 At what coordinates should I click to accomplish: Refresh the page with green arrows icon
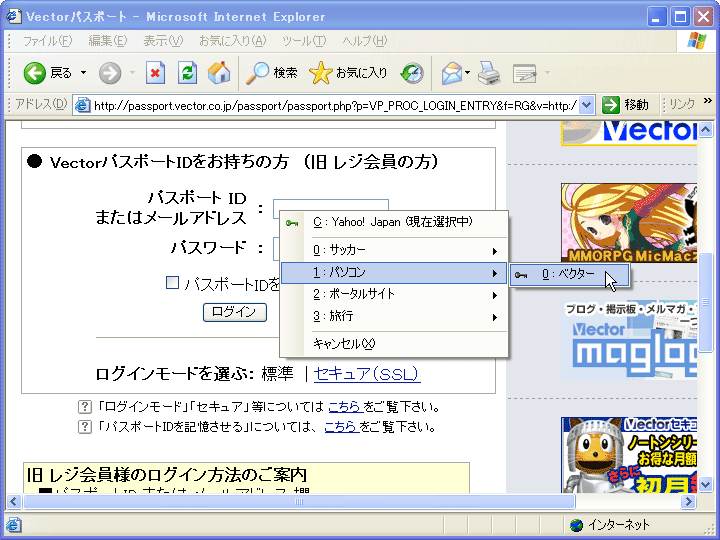pyautogui.click(x=187, y=73)
